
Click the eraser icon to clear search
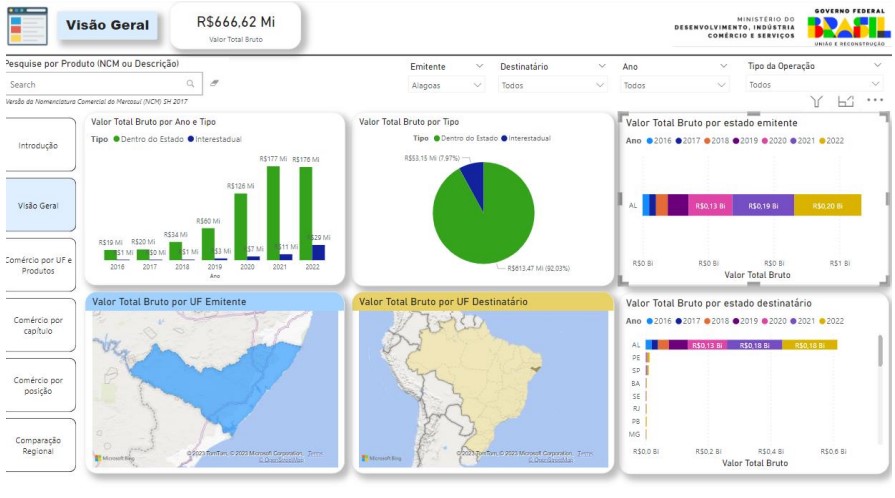coord(215,85)
